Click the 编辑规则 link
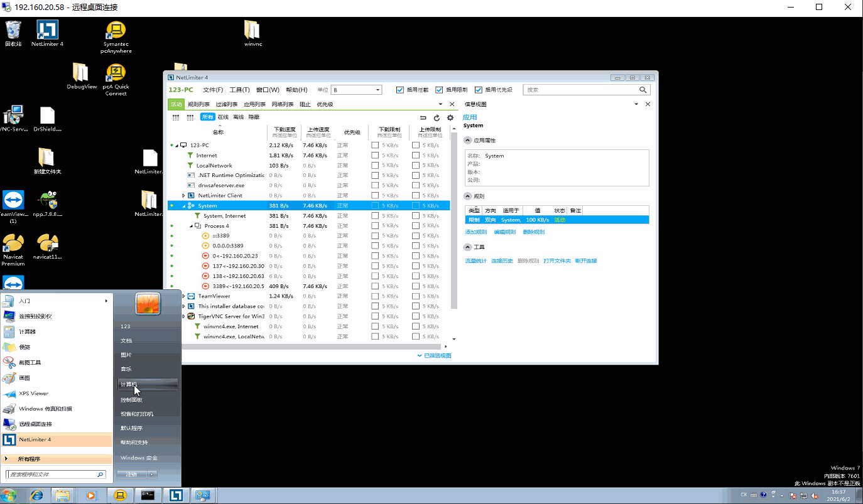The width and height of the screenshot is (863, 504). tap(504, 232)
